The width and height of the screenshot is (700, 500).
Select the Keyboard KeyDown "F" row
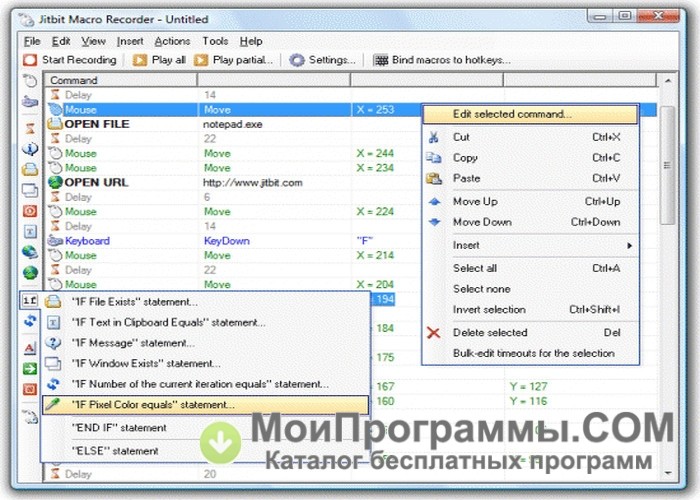351,241
